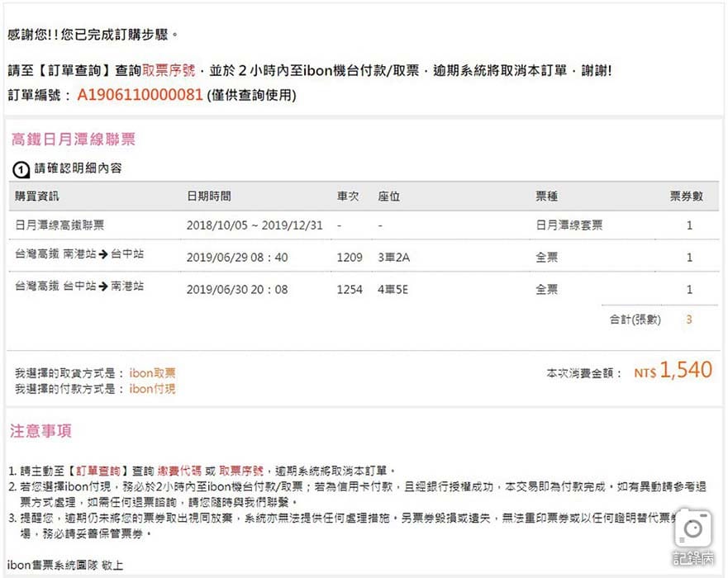Click the red 取票序號 text in the top line
Image resolution: width=728 pixels, height=578 pixels.
[169, 71]
